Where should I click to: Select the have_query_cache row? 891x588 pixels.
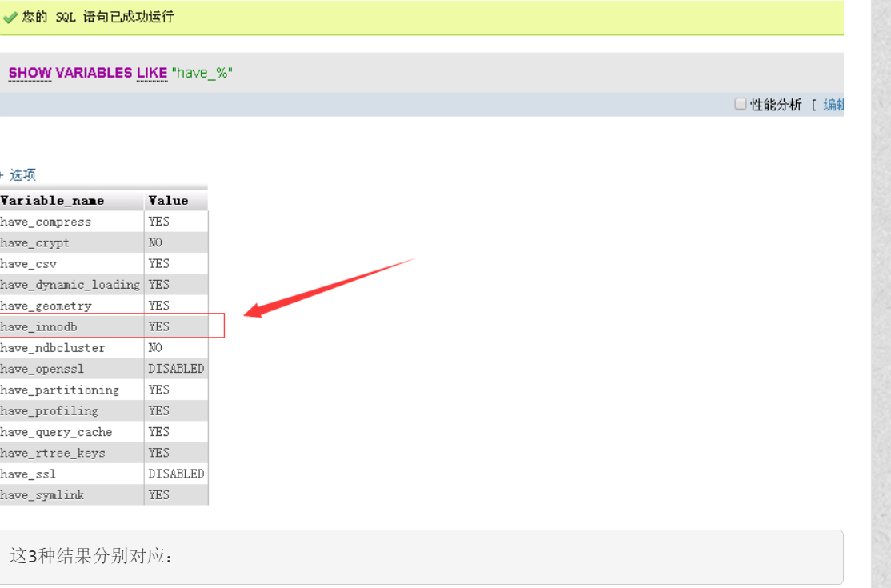(56, 432)
